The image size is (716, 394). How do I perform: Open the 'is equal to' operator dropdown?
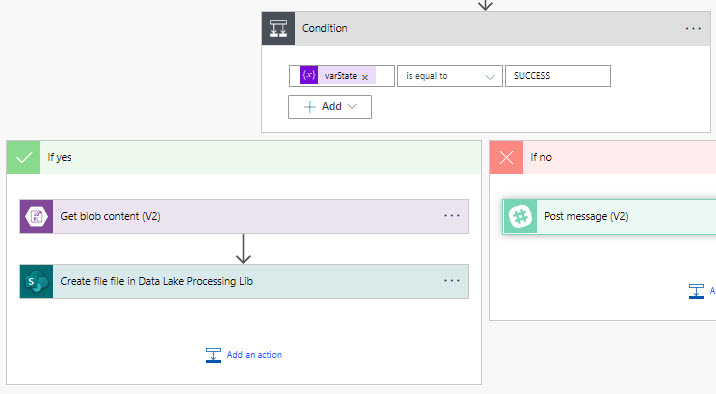pos(450,76)
